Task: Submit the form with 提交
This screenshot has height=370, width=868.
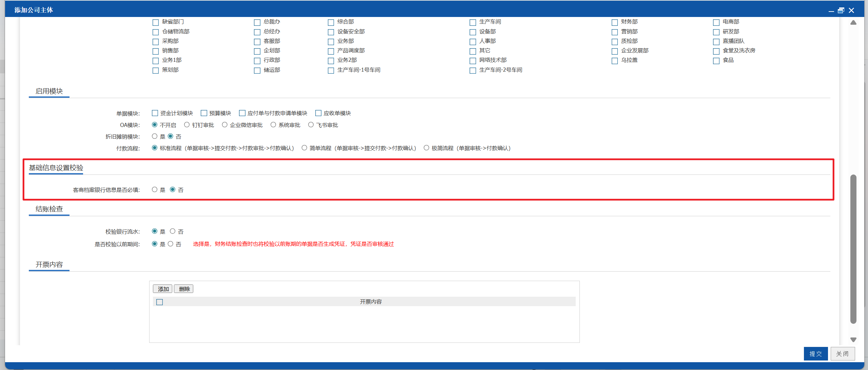Action: [816, 354]
